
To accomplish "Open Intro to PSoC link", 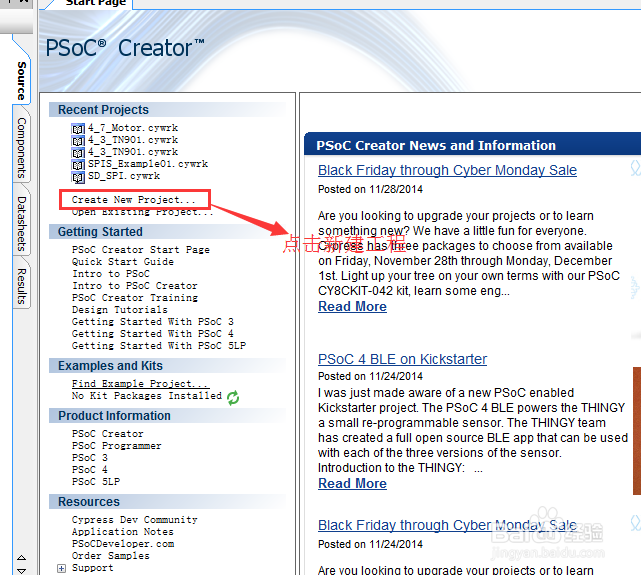I will point(111,274).
